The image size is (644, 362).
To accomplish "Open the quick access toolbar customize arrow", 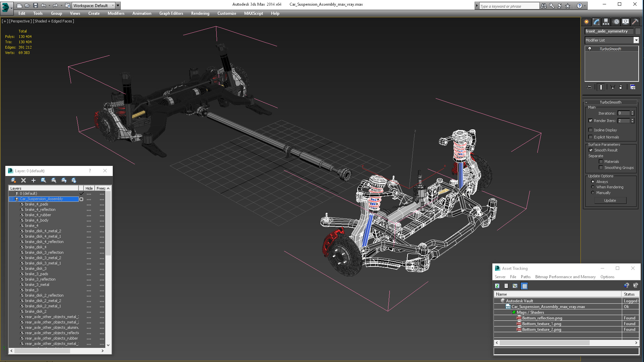I will tap(118, 5).
